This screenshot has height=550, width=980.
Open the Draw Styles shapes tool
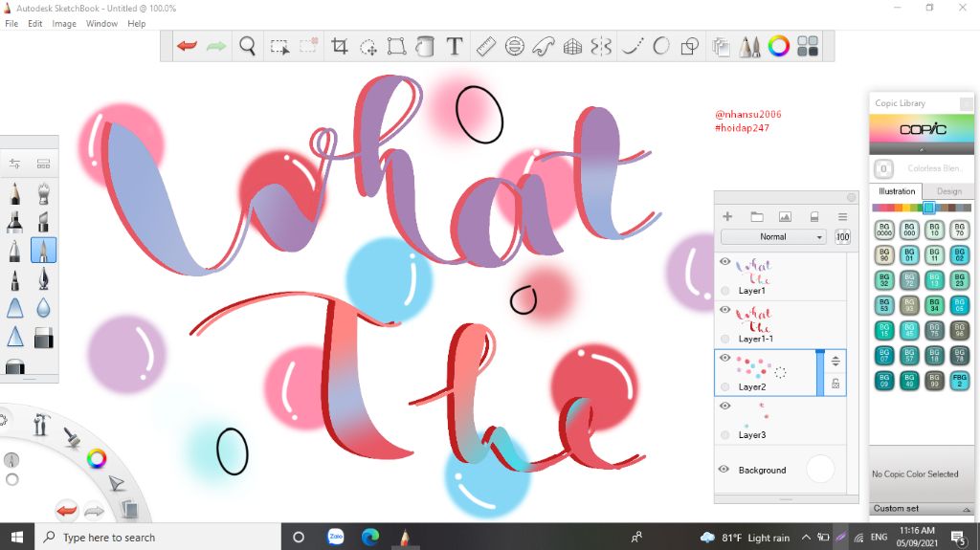(689, 46)
